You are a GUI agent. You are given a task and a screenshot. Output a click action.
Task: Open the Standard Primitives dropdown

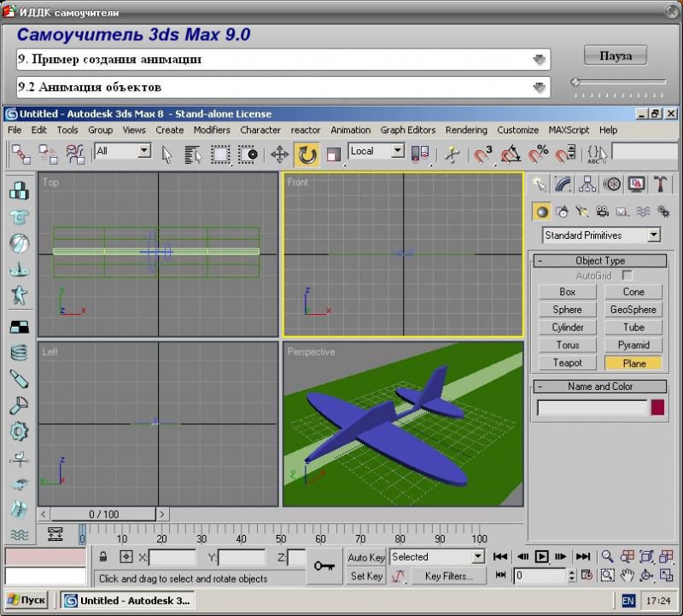pyautogui.click(x=602, y=235)
